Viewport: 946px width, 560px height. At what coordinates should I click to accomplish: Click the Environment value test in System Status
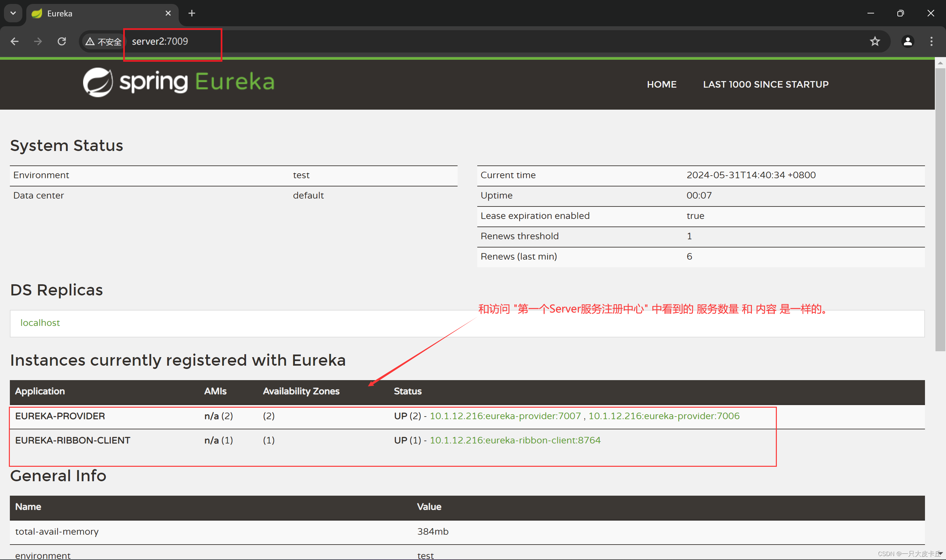point(301,175)
